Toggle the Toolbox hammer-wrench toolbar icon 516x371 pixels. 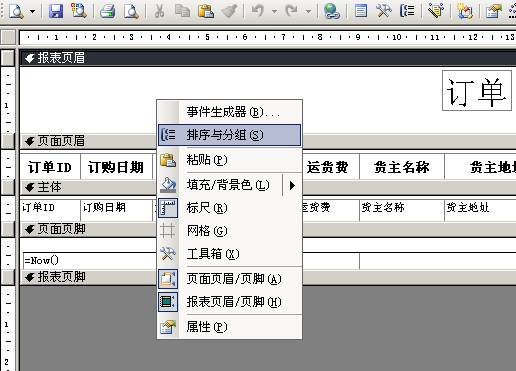point(384,11)
